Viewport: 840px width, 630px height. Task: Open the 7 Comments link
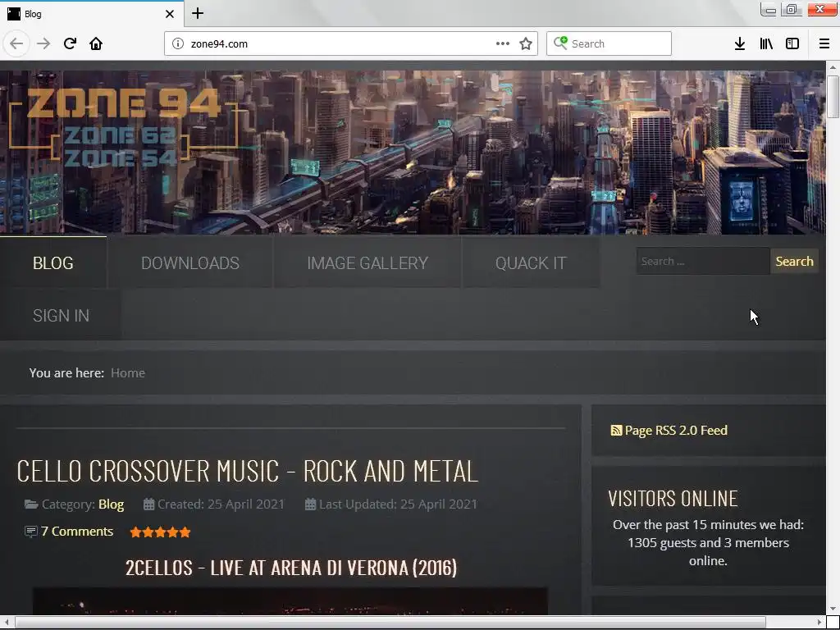coord(77,532)
